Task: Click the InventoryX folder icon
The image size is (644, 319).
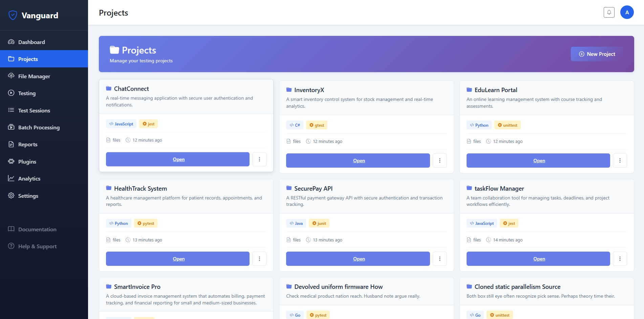Action: pyautogui.click(x=289, y=90)
